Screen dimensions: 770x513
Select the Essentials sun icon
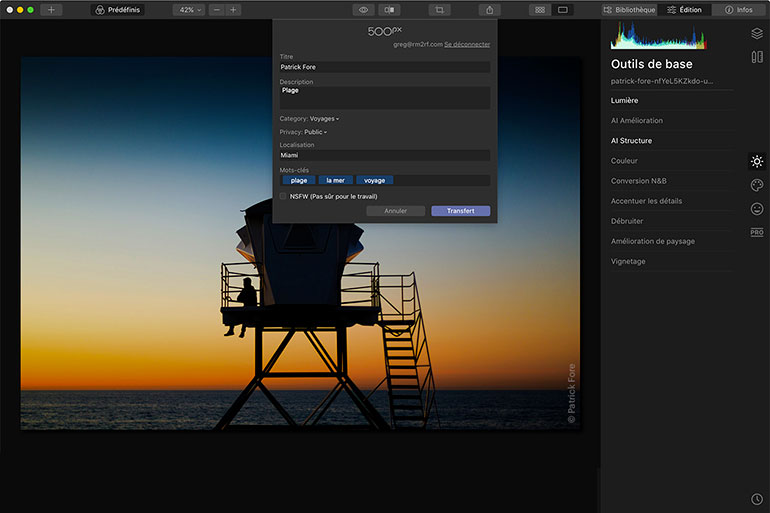point(757,161)
